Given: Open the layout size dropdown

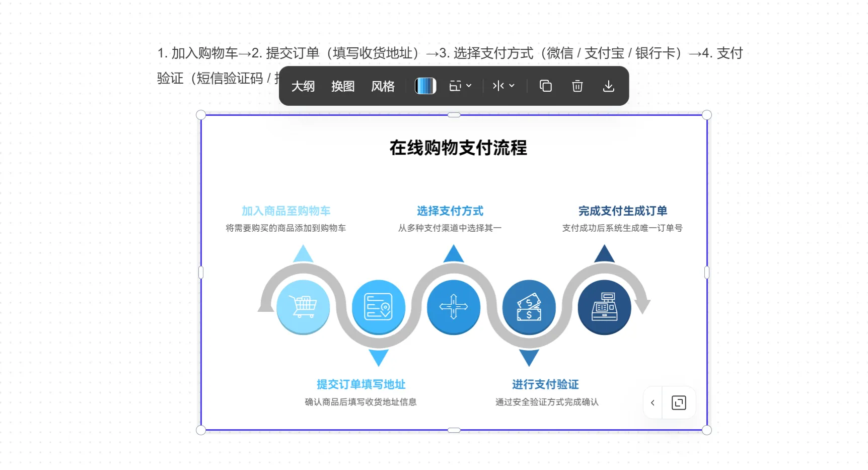Looking at the screenshot, I should [460, 86].
